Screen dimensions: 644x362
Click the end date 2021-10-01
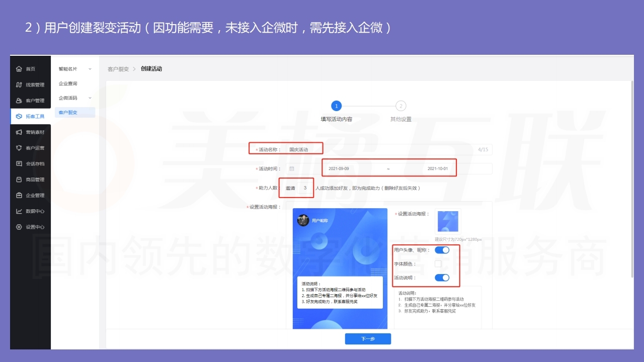point(438,169)
